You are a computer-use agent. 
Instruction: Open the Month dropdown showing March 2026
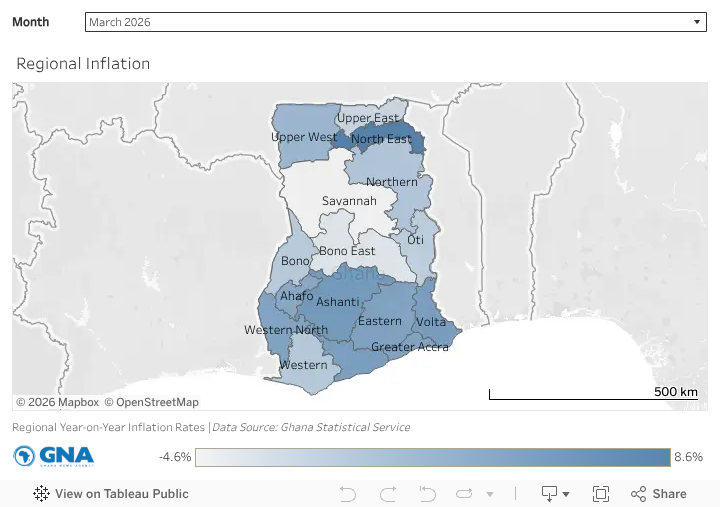[x=395, y=22]
